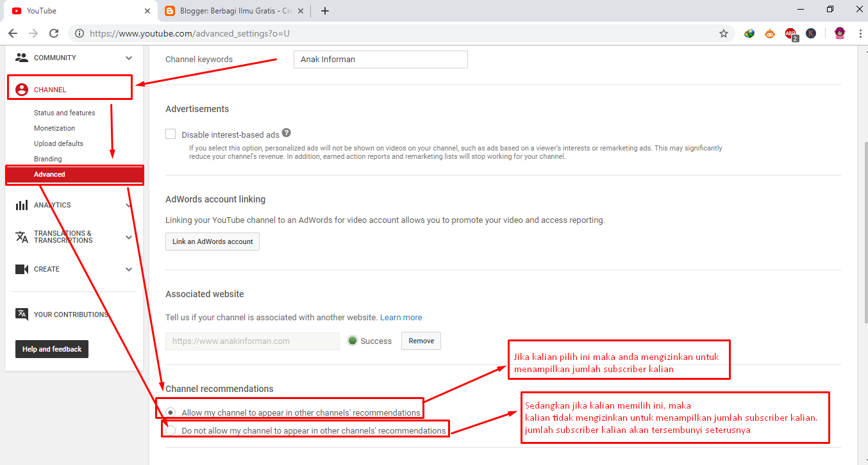Select Allow my channel to appear radio
Screen dimensions: 868x465
(x=171, y=412)
